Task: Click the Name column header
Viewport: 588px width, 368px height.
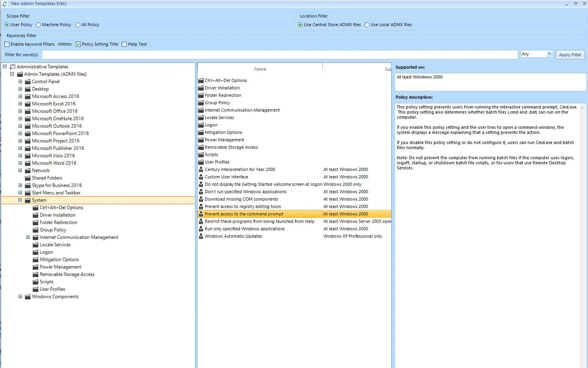Action: (260, 69)
